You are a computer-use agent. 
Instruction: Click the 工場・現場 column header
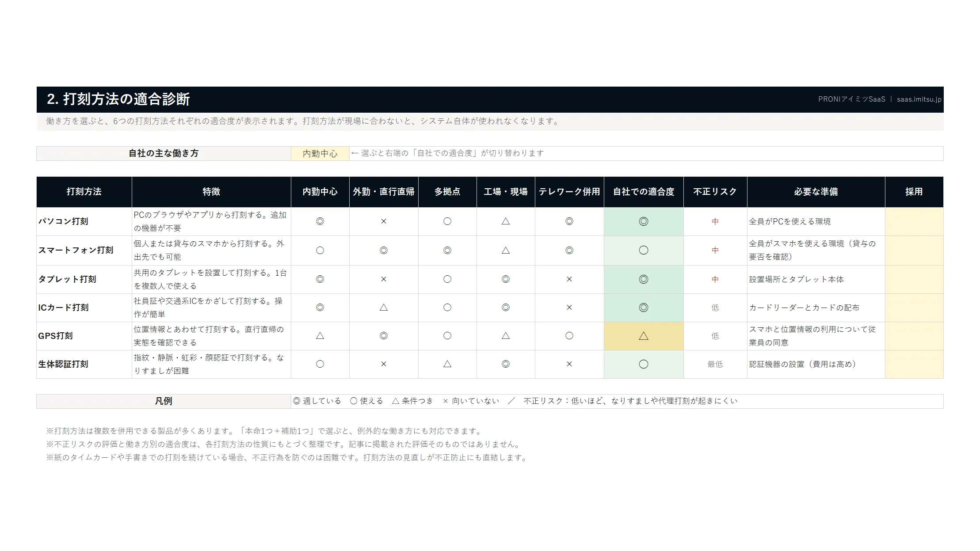[506, 192]
